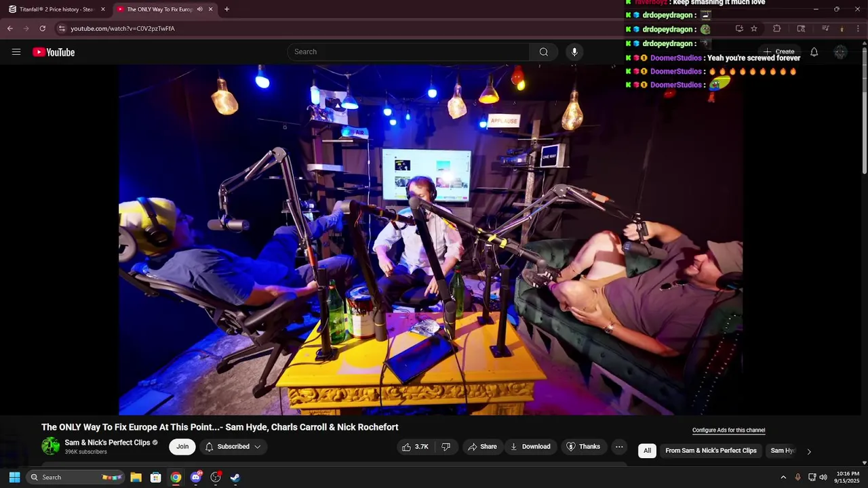This screenshot has height=488, width=868.
Task: Send Thanks to creator
Action: pyautogui.click(x=584, y=447)
